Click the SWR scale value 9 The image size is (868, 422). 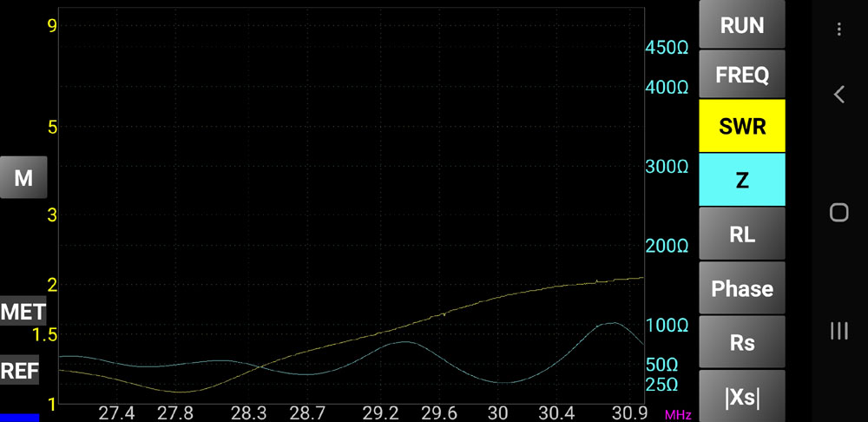tap(52, 25)
